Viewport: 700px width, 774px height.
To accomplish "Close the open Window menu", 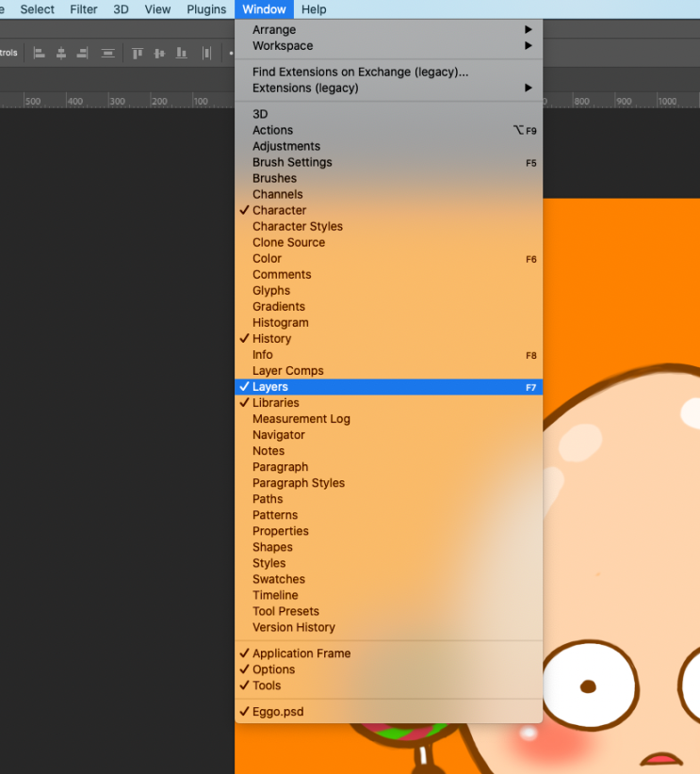I will (x=264, y=9).
